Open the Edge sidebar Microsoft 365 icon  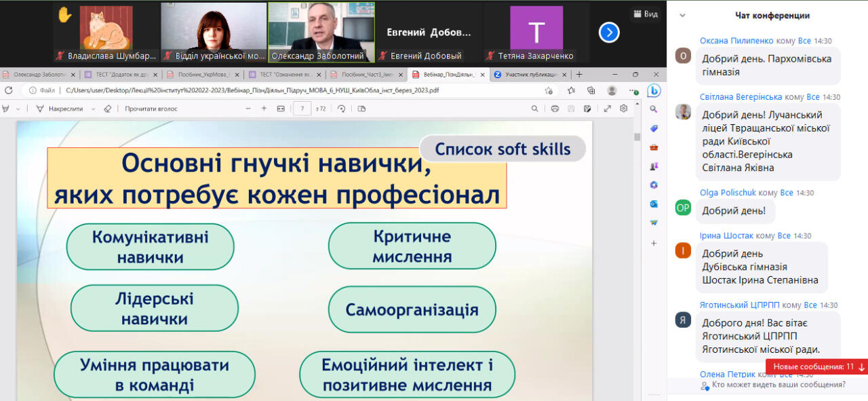pos(654,185)
